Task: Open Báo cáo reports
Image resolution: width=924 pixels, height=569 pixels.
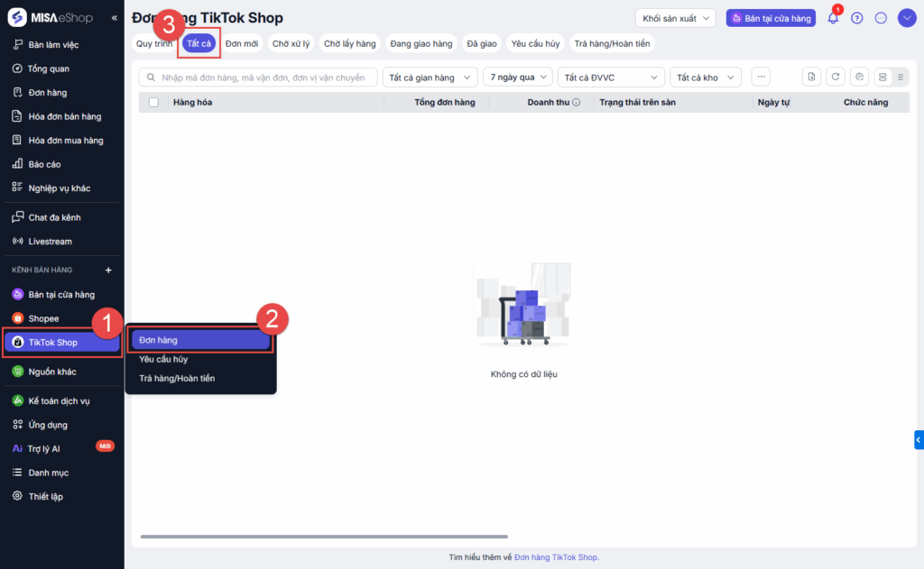Action: 44,164
